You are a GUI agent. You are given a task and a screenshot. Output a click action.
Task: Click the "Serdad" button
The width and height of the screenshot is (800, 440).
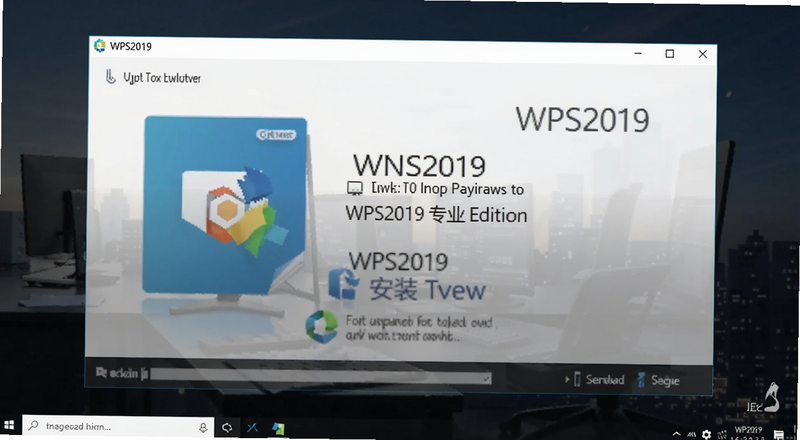(x=605, y=379)
